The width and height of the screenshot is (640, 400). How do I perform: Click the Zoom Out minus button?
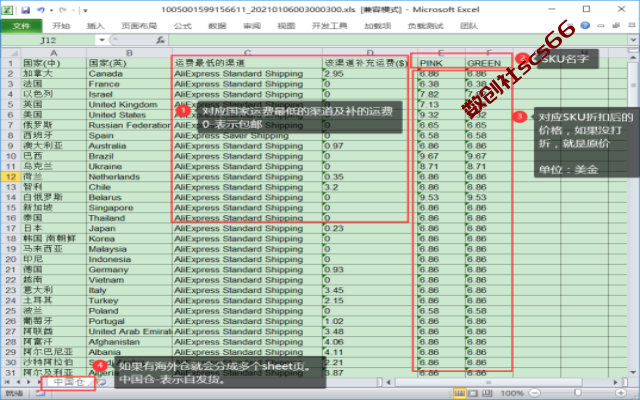(x=535, y=393)
